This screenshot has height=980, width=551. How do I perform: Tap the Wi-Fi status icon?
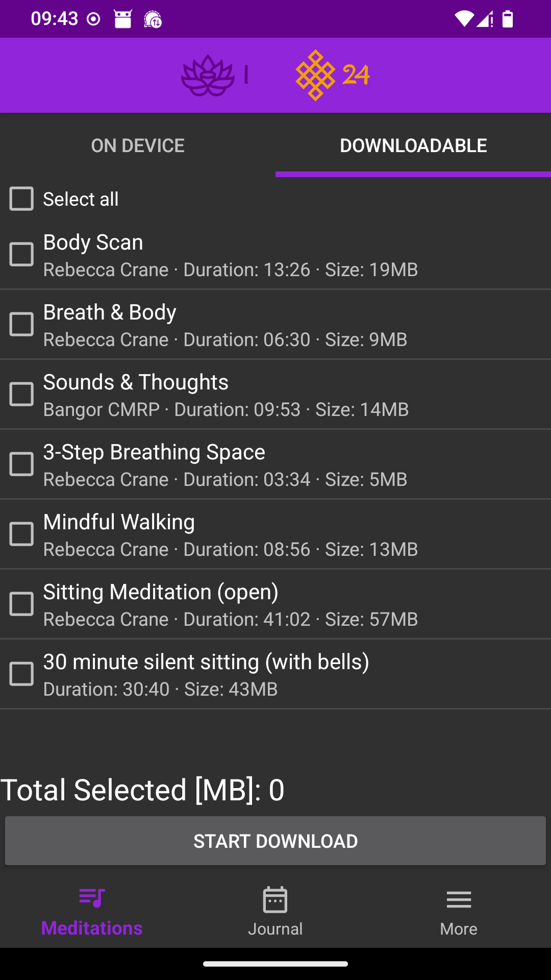pyautogui.click(x=463, y=19)
